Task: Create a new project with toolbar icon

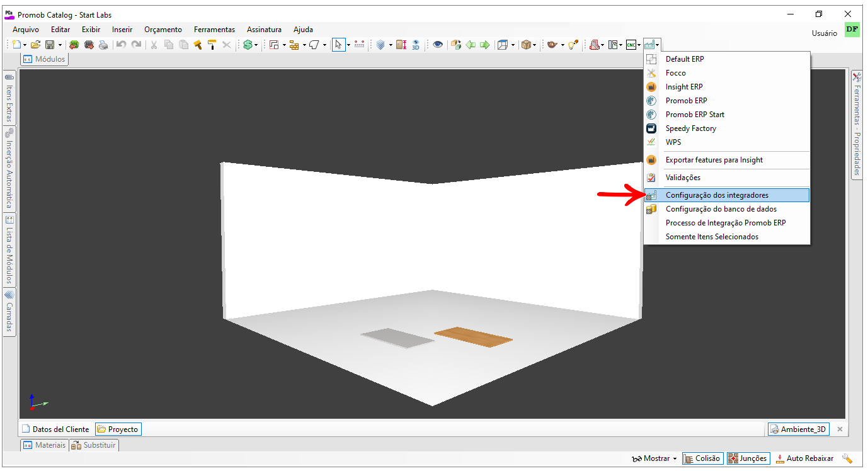Action: coord(16,45)
